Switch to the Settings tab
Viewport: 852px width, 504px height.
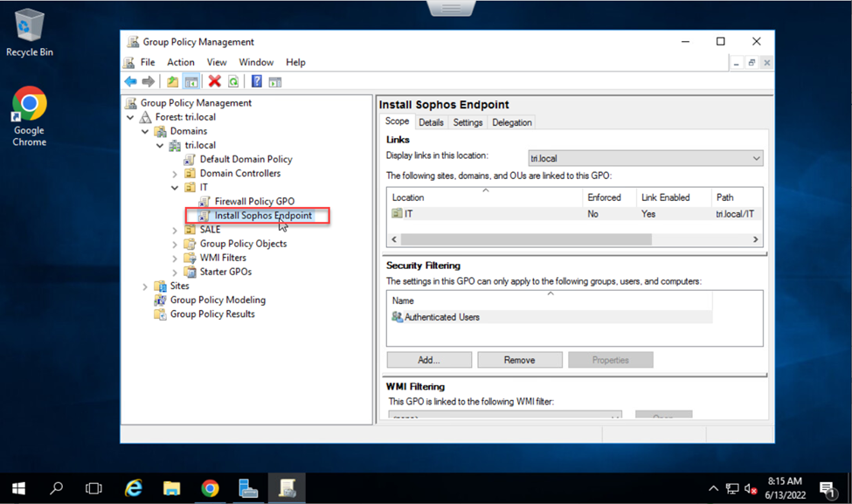pyautogui.click(x=468, y=123)
